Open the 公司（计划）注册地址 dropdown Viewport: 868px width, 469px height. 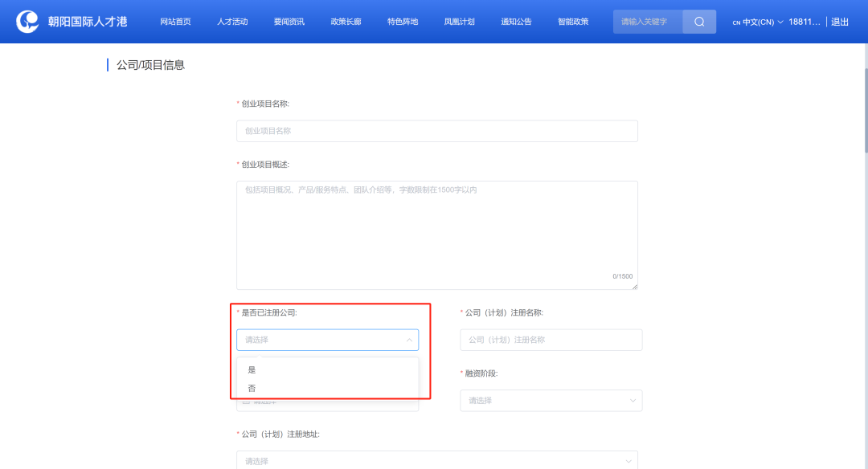click(436, 460)
